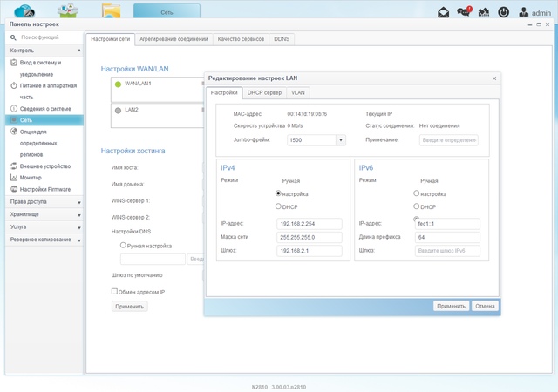Toggle the IP address exchange checkbox
Screen dimensions: 558x392
click(x=114, y=291)
